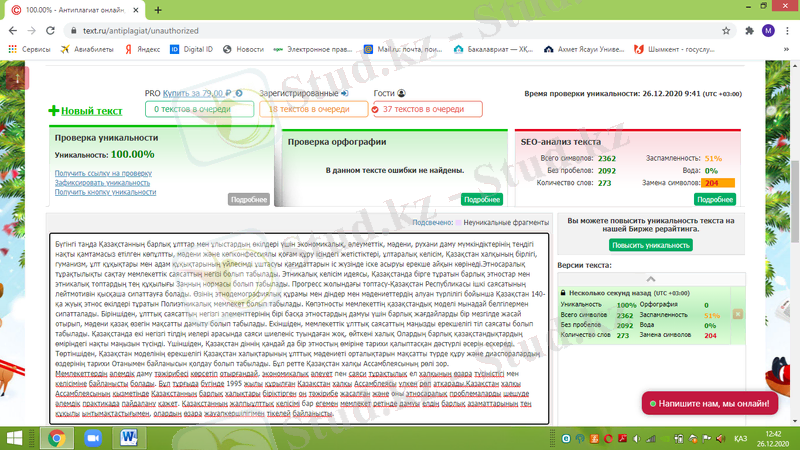Click the Зарегистрированные login icon
Image resolution: width=800 pixels, height=450 pixels.
pyautogui.click(x=344, y=93)
